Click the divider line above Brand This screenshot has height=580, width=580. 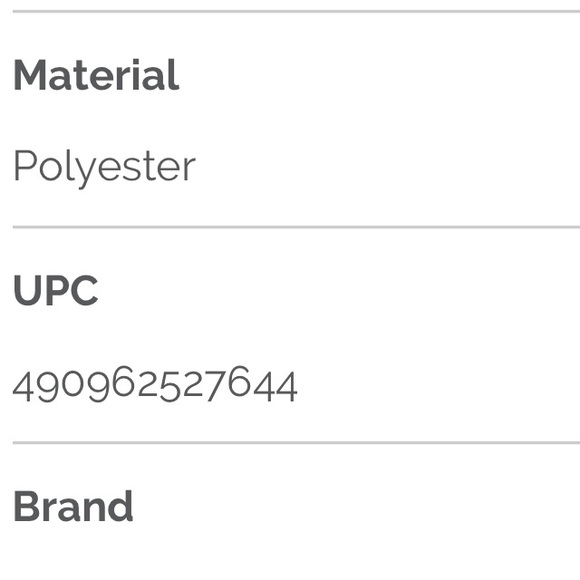296,442
